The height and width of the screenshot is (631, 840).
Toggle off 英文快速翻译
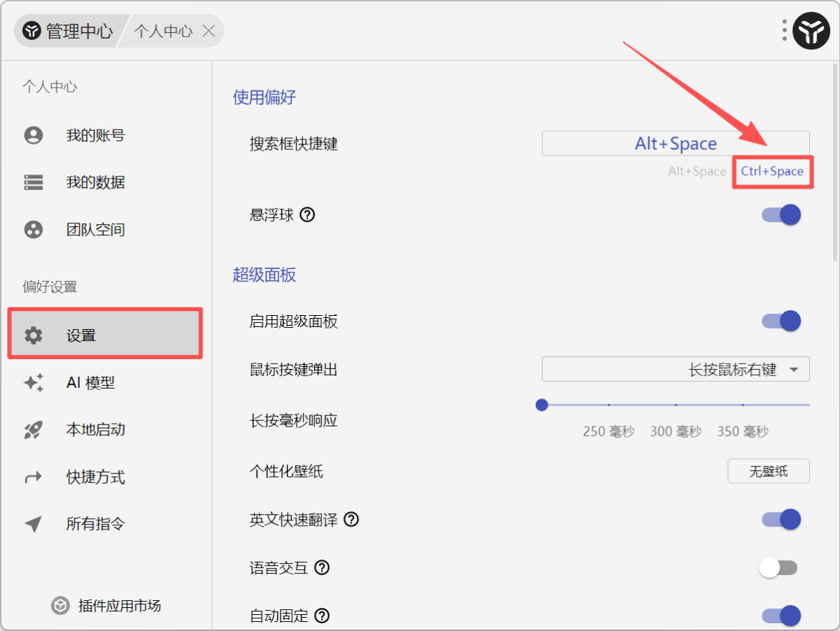(781, 520)
